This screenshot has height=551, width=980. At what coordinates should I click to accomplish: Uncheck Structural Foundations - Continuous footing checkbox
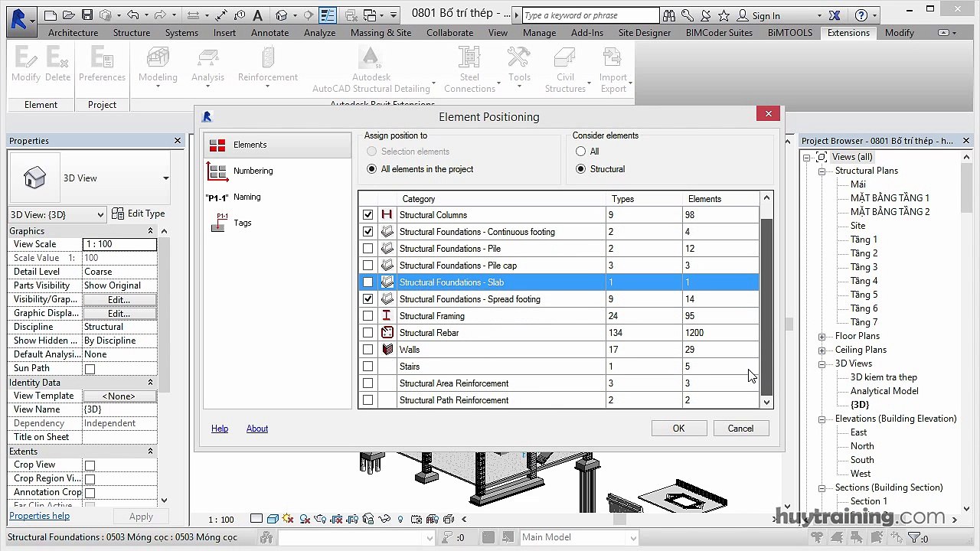(x=368, y=232)
